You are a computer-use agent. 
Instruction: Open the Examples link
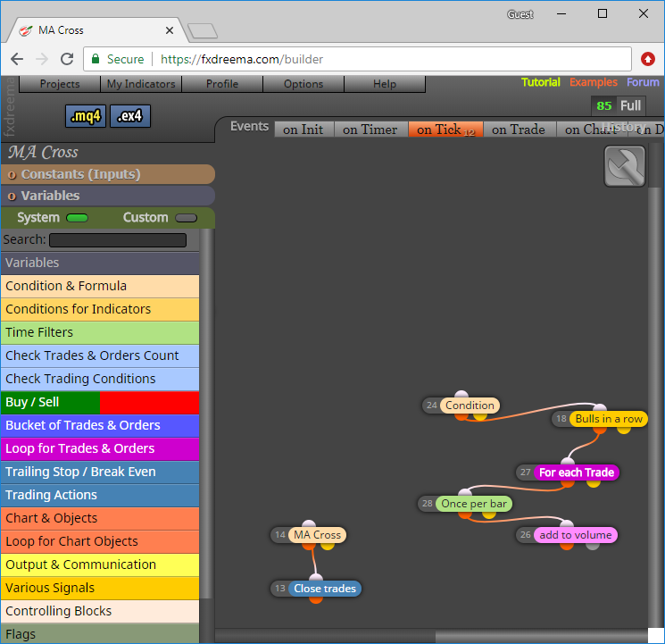[x=594, y=82]
